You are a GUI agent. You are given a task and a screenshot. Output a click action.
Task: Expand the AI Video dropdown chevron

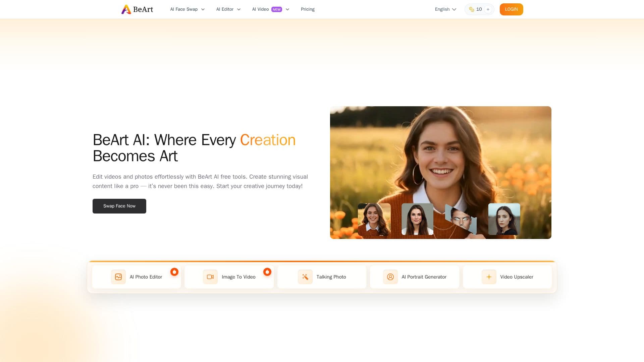pos(287,9)
